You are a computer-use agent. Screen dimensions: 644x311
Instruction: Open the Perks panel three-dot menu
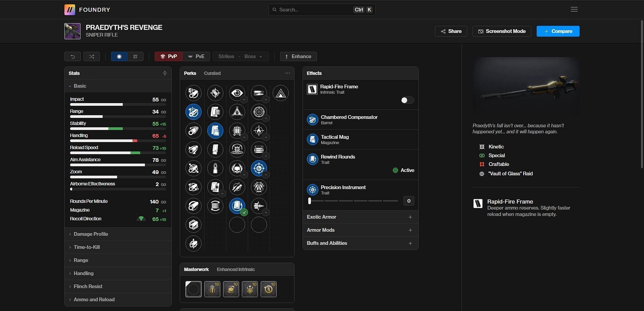(287, 73)
